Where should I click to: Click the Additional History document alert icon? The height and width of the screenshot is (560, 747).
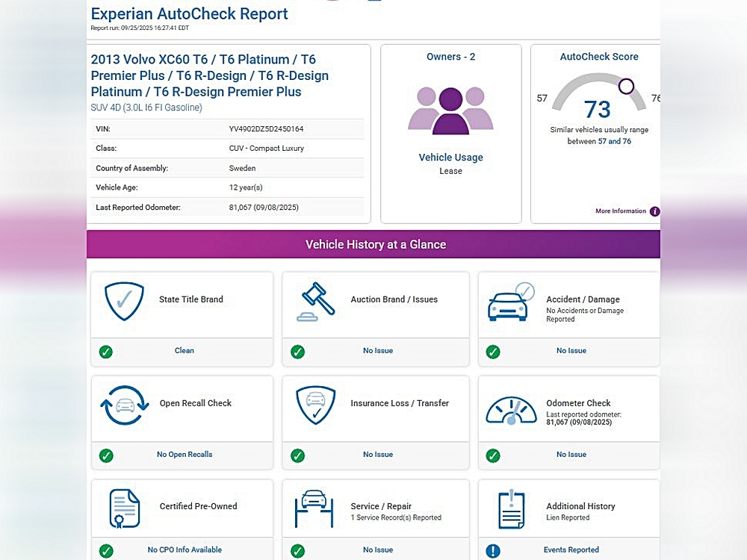pos(511,509)
